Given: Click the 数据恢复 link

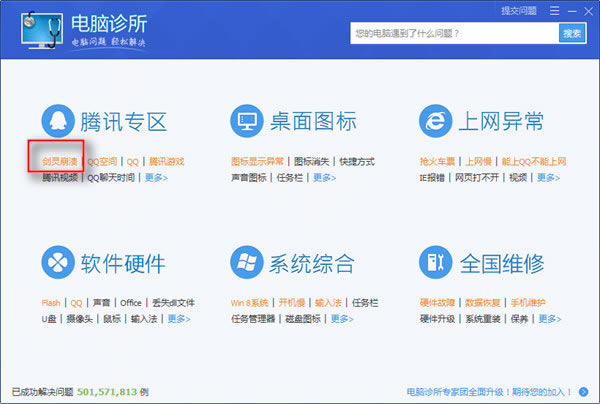Looking at the screenshot, I should coord(485,303).
